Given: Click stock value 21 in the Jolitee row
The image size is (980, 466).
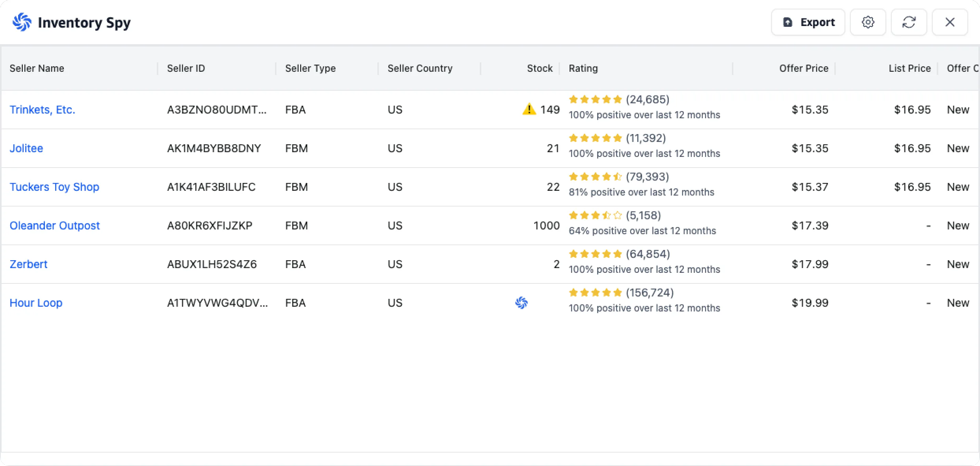Looking at the screenshot, I should (x=553, y=148).
